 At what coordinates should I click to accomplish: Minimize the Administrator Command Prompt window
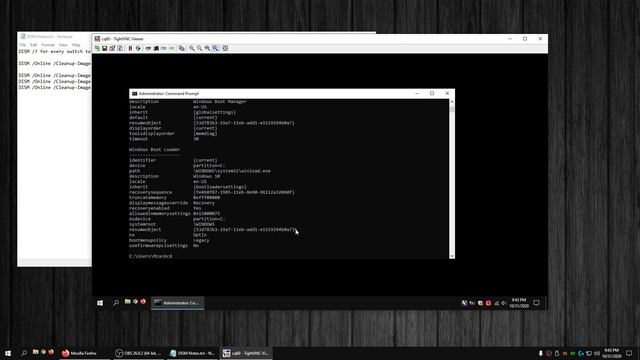pyautogui.click(x=417, y=93)
